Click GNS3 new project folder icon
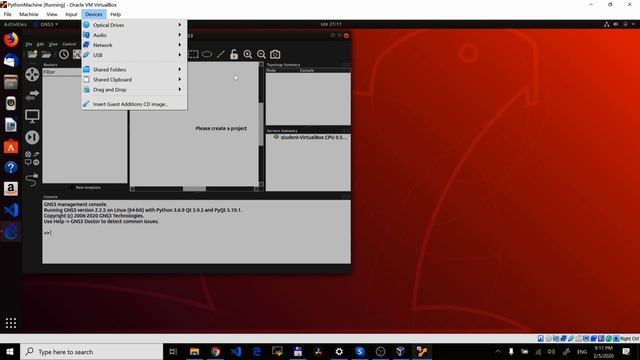The image size is (640, 360). click(32, 54)
